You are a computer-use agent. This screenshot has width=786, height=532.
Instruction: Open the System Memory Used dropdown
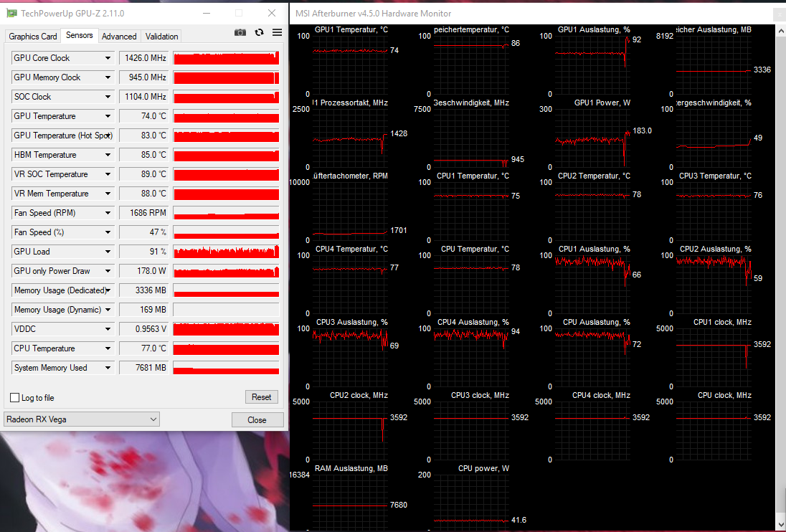tap(108, 368)
